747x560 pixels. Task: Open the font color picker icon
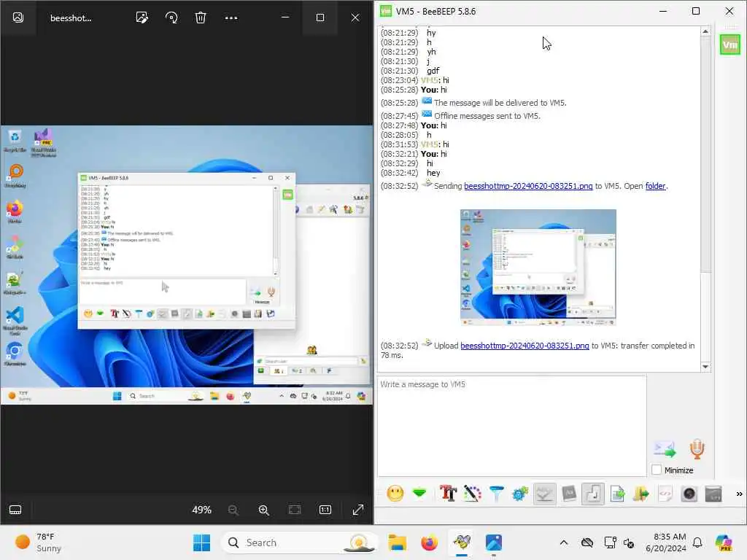472,494
